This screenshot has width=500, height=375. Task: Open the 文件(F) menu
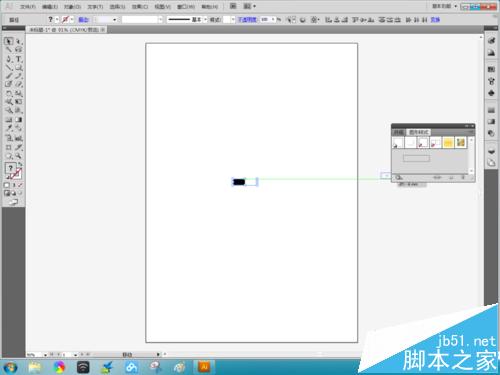click(28, 6)
